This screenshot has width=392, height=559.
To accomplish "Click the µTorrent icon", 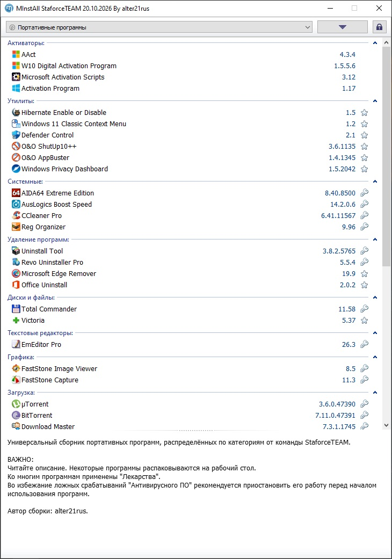I will pyautogui.click(x=16, y=404).
